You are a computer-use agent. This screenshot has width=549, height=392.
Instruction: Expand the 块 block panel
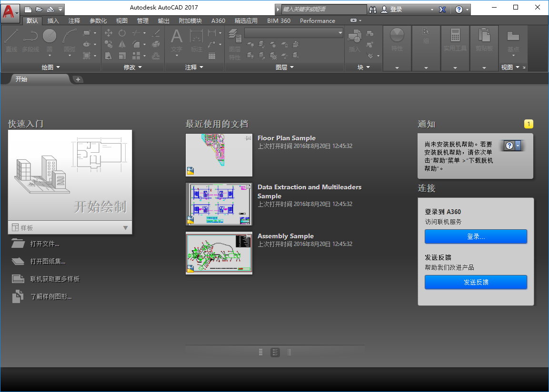[363, 67]
